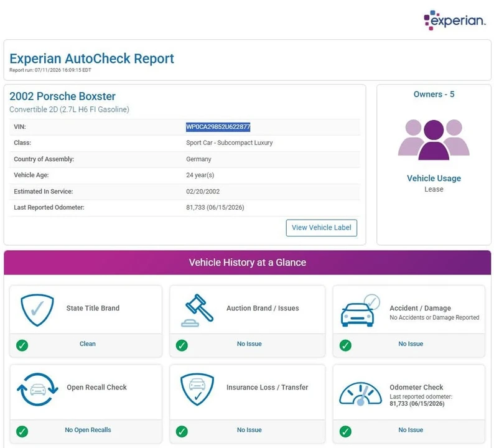Viewport: 494px width, 448px height.
Task: Click the VIN row label
Action: [20, 127]
